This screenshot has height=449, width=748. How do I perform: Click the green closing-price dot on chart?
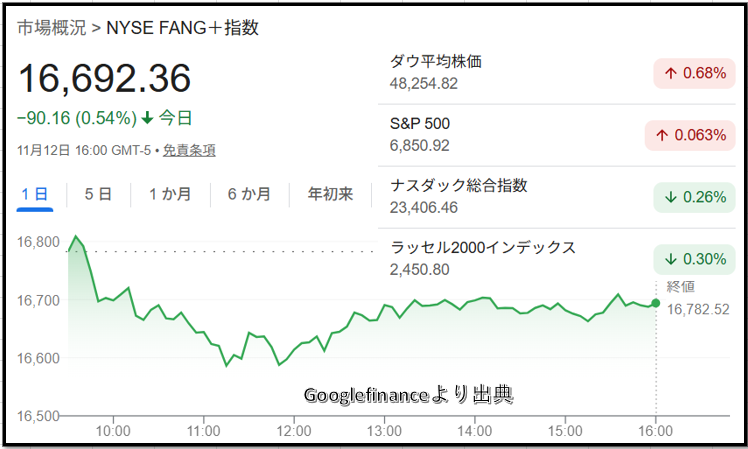pyautogui.click(x=655, y=303)
